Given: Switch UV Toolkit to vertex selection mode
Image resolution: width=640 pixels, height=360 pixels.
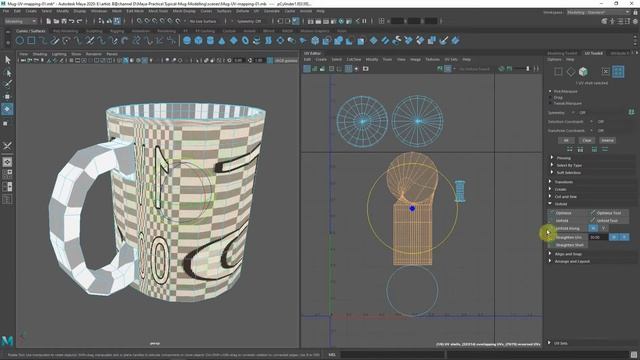Looking at the screenshot, I should click(558, 72).
